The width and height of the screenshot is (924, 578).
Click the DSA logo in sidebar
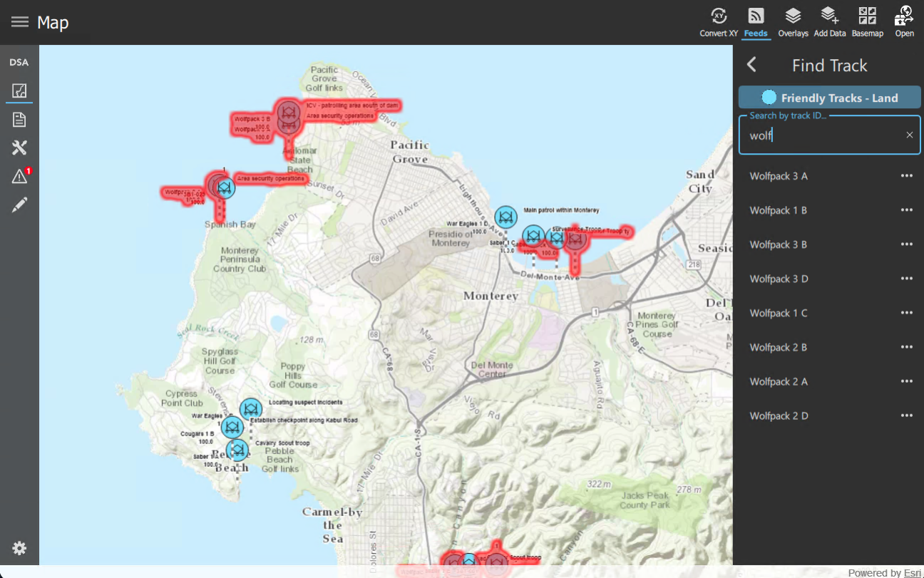[x=19, y=62]
